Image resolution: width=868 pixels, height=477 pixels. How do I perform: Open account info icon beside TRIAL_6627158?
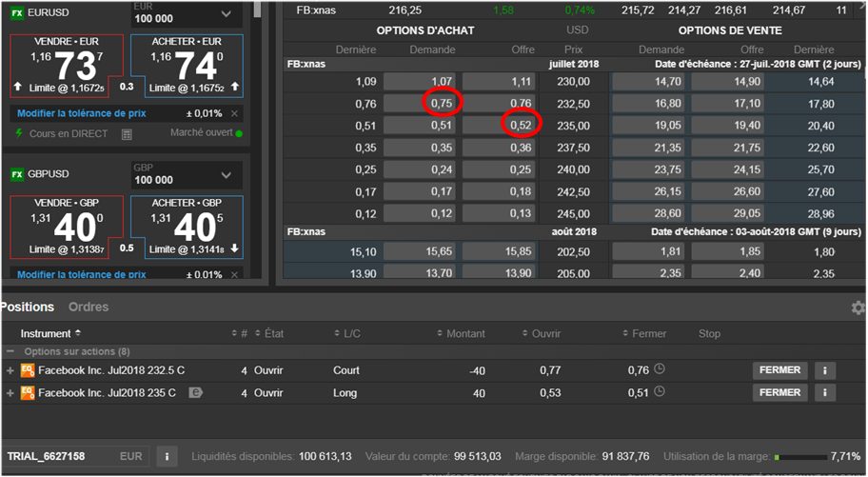[x=167, y=456]
